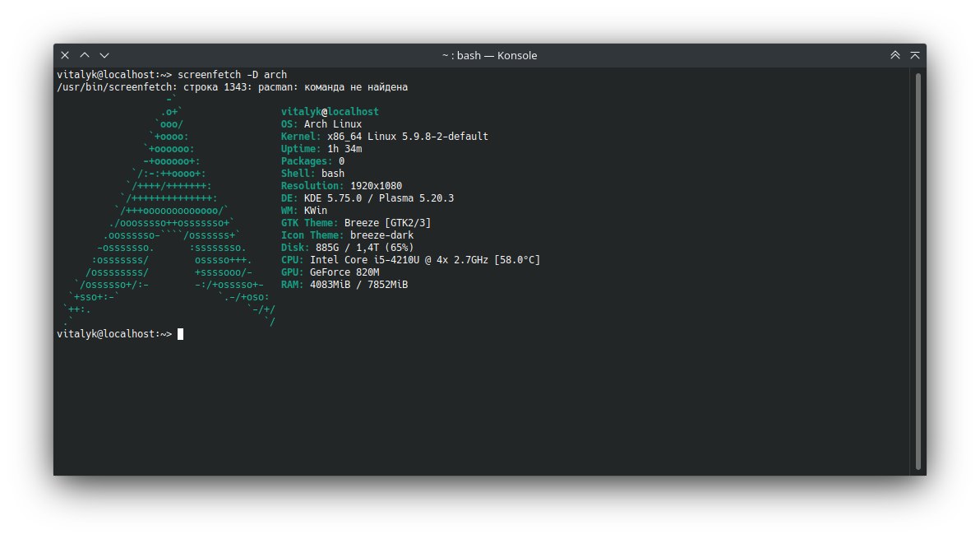Close the Konsole window with the X icon
This screenshot has width=980, height=539.
coord(65,56)
